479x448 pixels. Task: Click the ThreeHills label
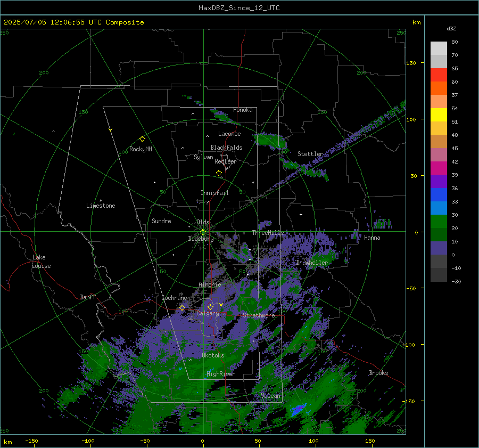coord(268,233)
